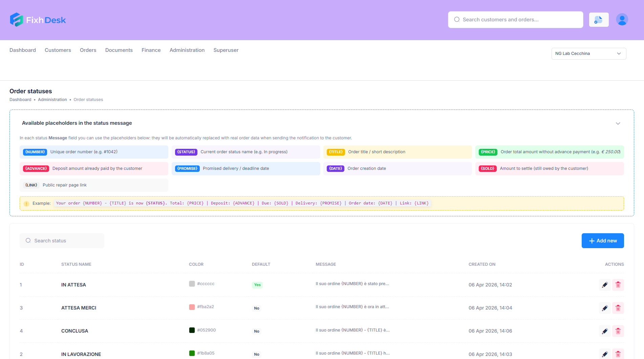Click the No badge for ATTESA MERCI
The width and height of the screenshot is (644, 359).
(x=257, y=308)
